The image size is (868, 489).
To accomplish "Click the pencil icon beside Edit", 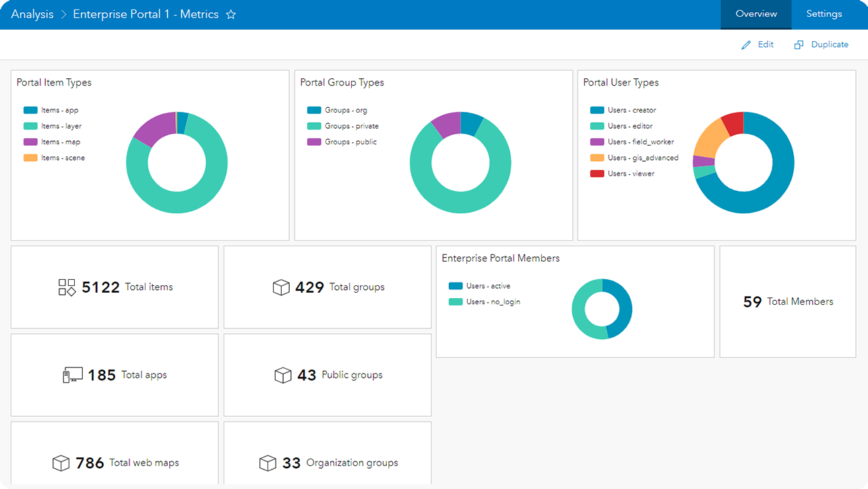I will [745, 44].
